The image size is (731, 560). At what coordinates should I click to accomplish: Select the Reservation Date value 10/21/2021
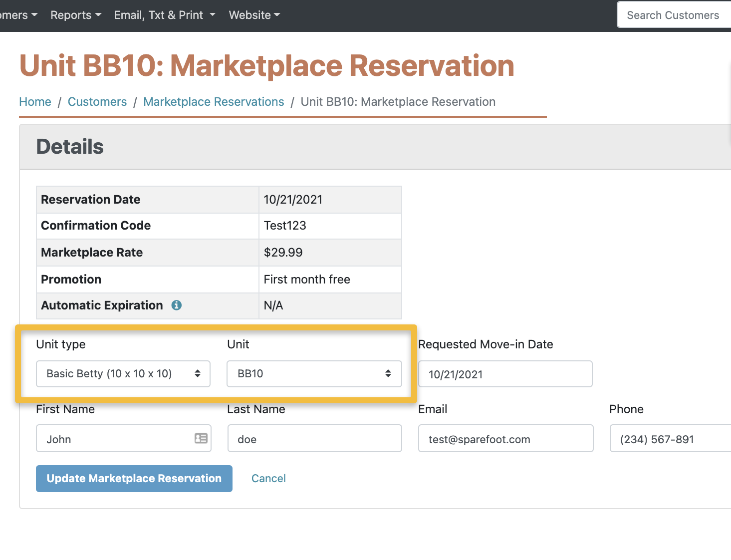point(293,200)
